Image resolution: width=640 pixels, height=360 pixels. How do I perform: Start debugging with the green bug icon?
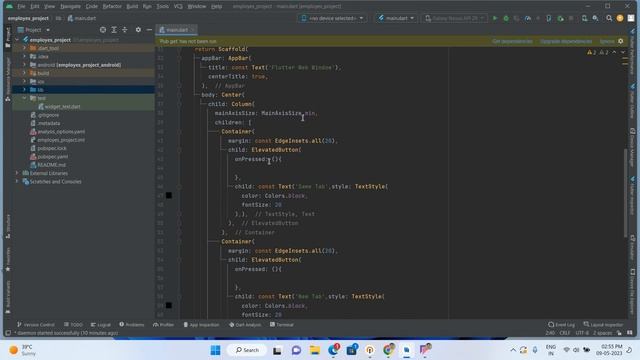(506, 18)
